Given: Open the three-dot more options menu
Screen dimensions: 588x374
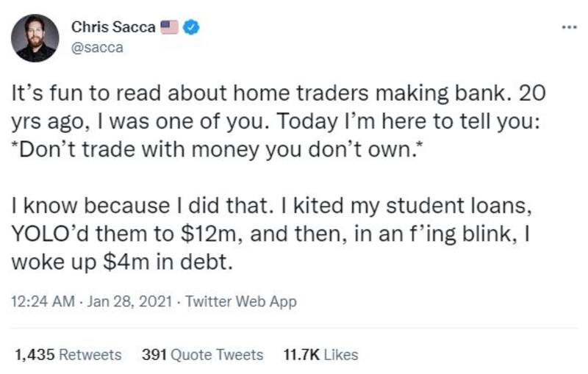Looking at the screenshot, I should tap(569, 27).
